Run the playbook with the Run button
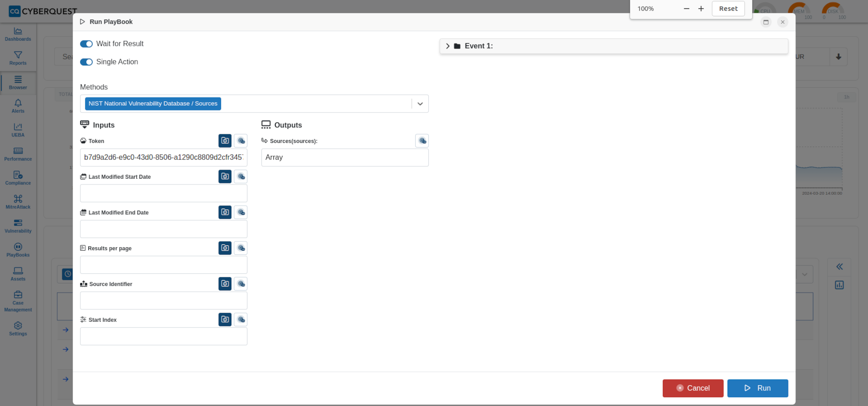The image size is (868, 406). pyautogui.click(x=758, y=388)
